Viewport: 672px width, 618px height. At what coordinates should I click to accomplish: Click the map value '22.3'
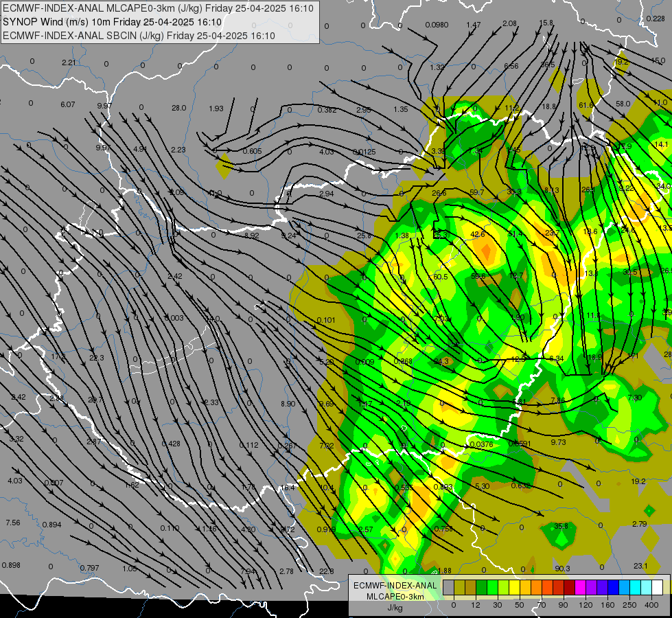click(x=96, y=358)
